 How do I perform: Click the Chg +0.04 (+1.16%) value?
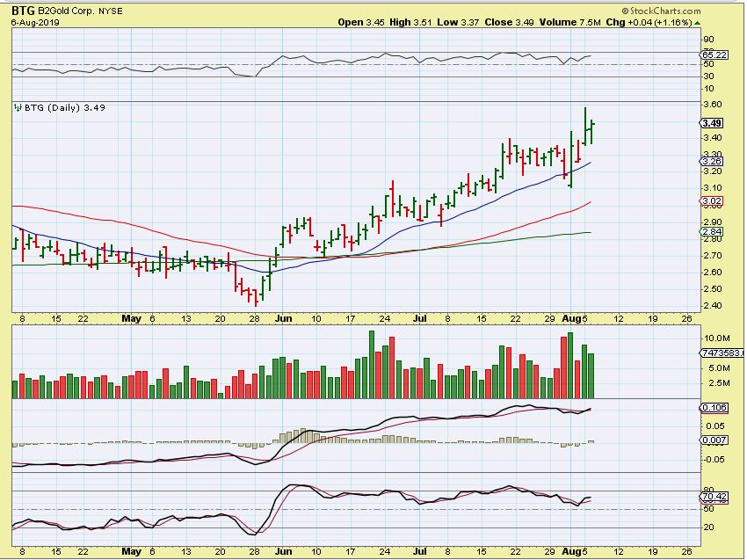[x=649, y=22]
